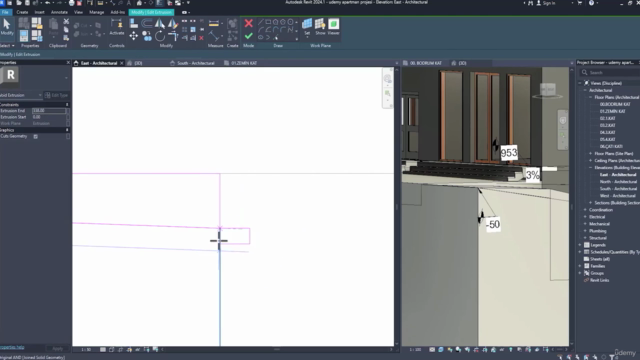Viewport: 640px width, 360px height.
Task: Collapse the Floor Plans (Architectural) node
Action: point(591,98)
